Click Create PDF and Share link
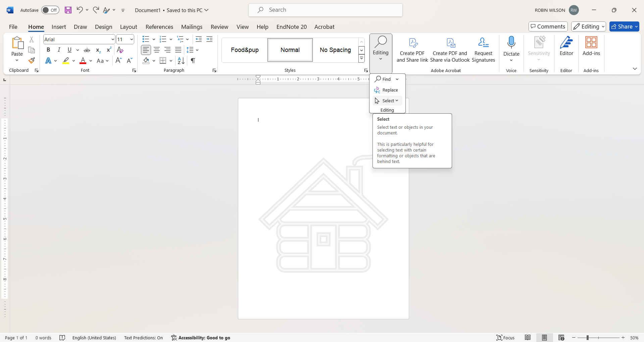The width and height of the screenshot is (644, 342). pos(412,50)
